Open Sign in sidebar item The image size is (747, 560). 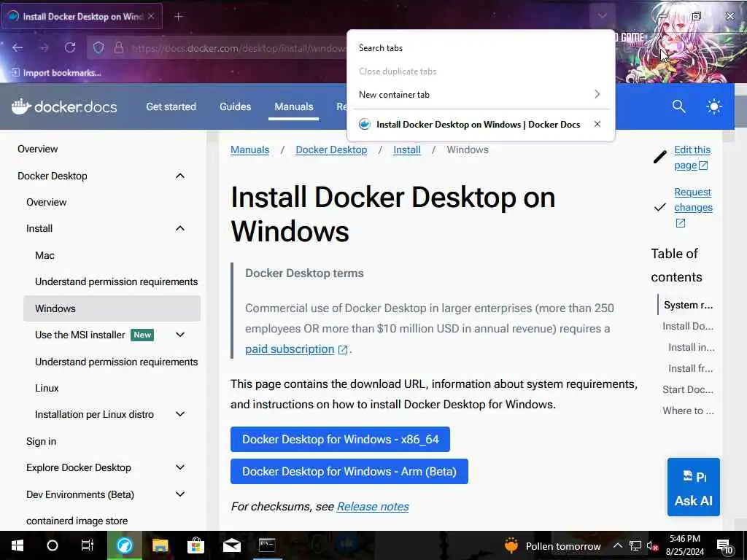click(41, 441)
